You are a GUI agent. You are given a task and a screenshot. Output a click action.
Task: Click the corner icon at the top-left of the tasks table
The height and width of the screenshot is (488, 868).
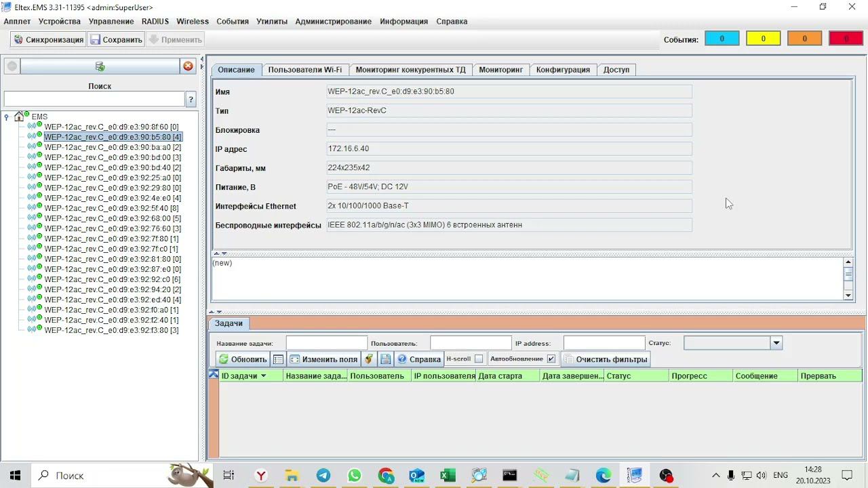coord(214,375)
